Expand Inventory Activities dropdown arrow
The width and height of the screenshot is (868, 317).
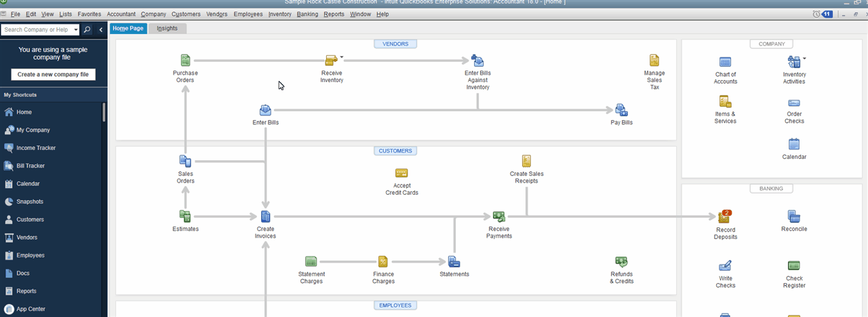(804, 59)
